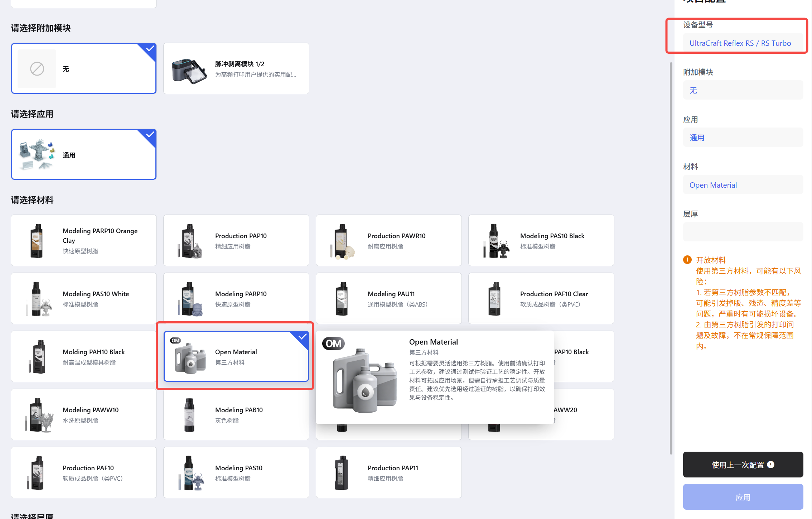This screenshot has width=812, height=519.
Task: Click the blue 应用 apply button
Action: [x=743, y=497]
